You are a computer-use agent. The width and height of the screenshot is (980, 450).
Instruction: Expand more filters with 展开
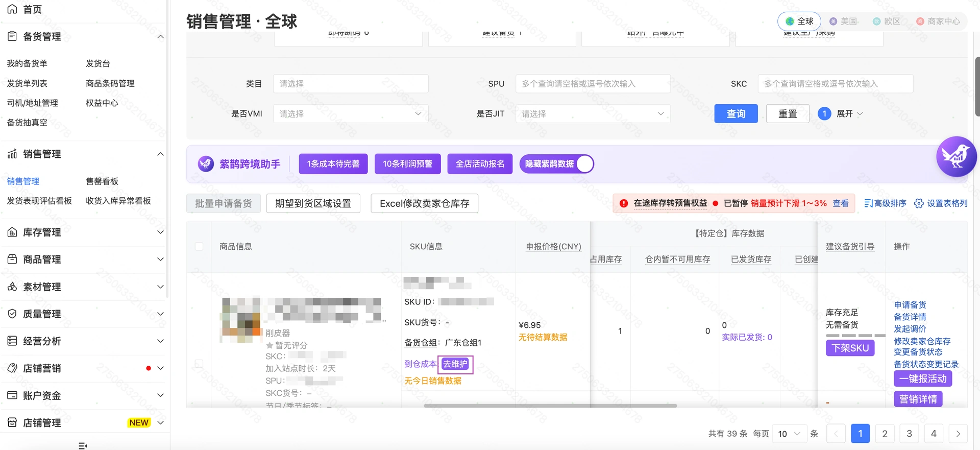[849, 113]
